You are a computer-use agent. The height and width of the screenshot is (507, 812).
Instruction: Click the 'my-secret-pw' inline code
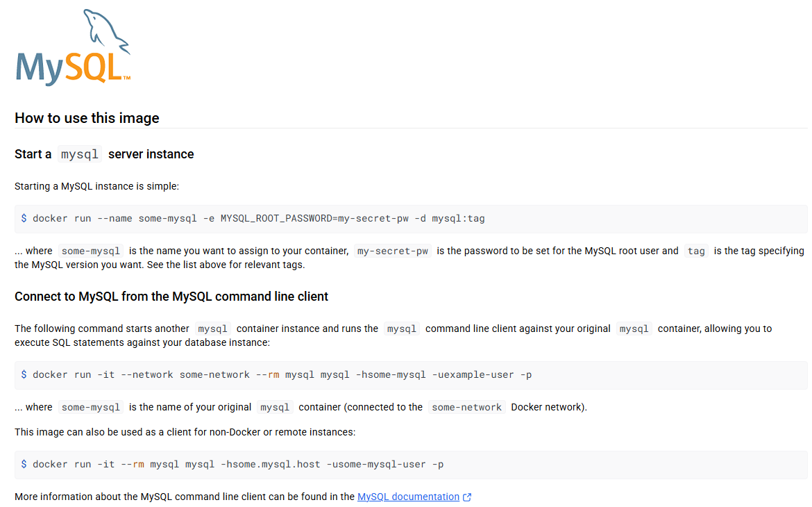[x=393, y=251]
